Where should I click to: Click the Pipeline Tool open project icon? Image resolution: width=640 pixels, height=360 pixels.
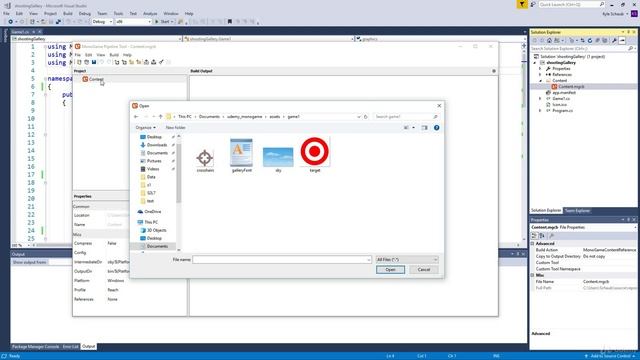(x=87, y=62)
